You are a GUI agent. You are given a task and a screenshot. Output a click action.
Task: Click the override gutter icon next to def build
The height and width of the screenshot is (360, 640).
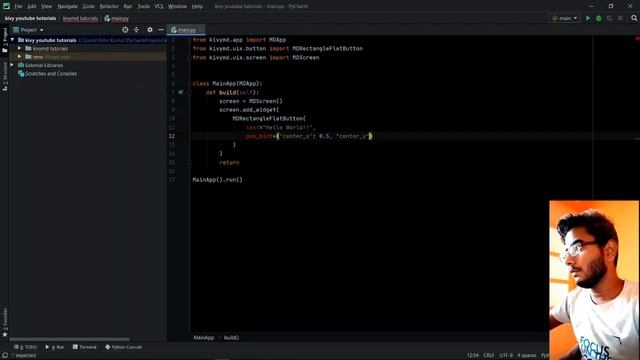[181, 92]
